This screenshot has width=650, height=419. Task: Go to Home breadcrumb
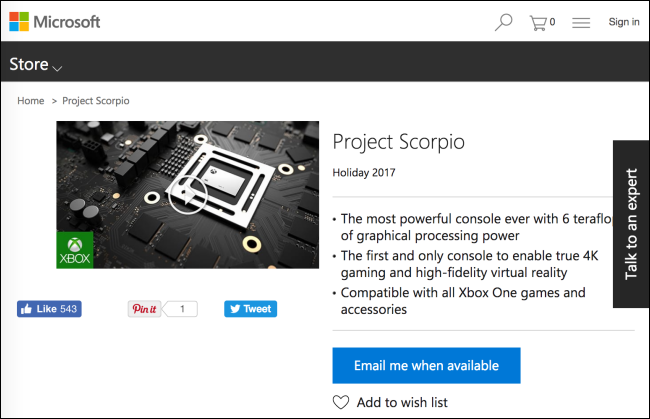coord(30,101)
